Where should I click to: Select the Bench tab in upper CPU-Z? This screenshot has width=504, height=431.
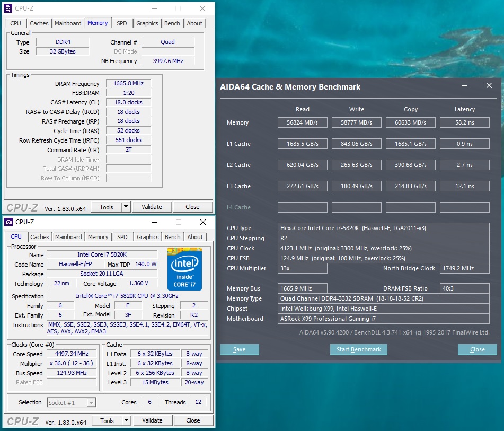click(x=172, y=23)
